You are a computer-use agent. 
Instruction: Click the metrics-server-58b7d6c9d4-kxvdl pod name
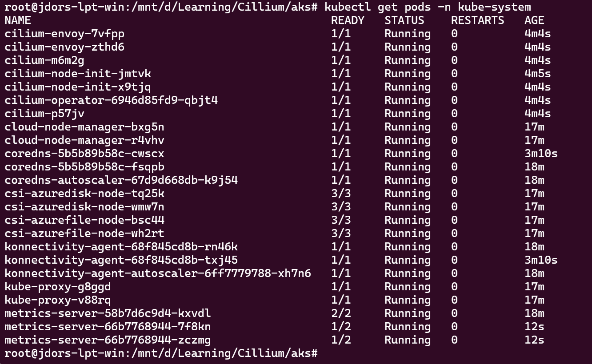108,313
